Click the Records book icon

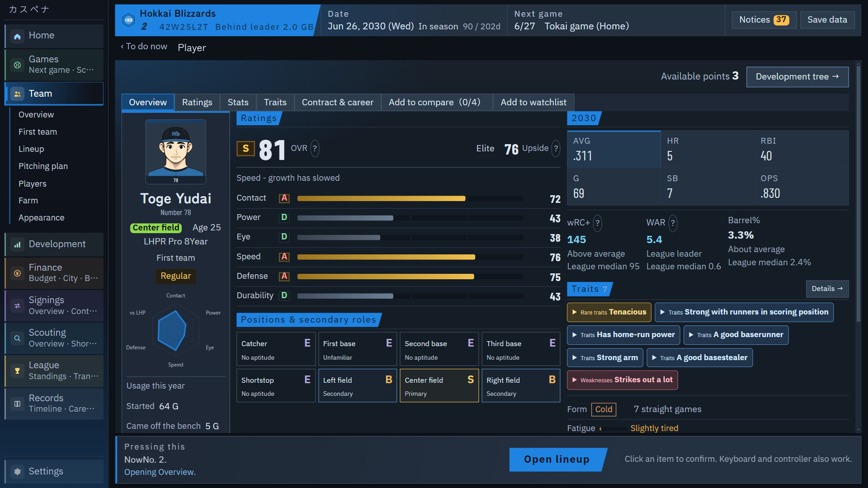17,404
